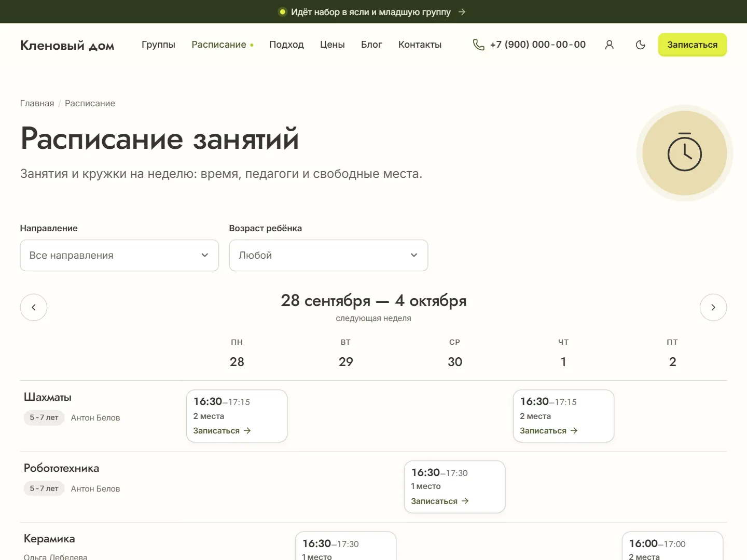Open Блог menu item
This screenshot has width=747, height=560.
[x=371, y=45]
